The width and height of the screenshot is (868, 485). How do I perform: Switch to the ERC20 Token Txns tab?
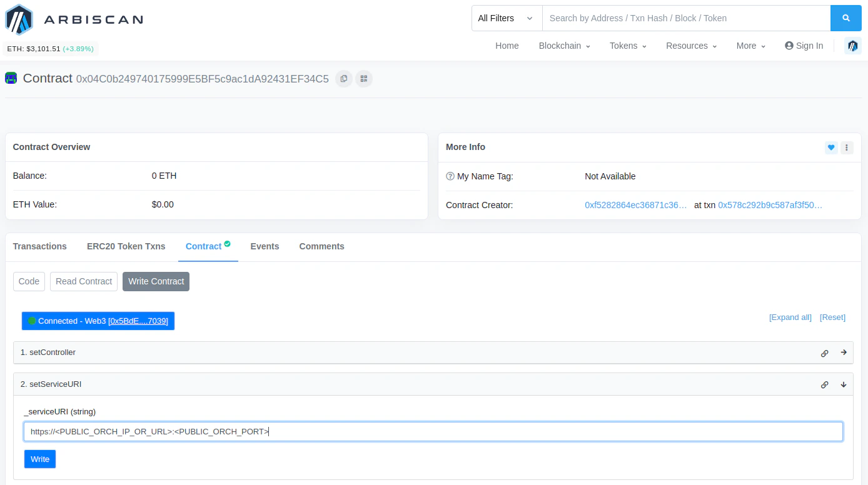[x=126, y=246]
